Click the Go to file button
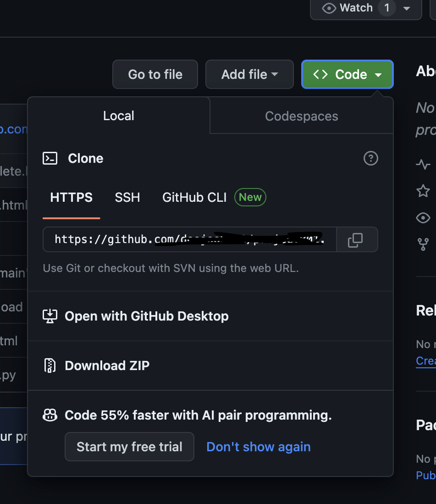 tap(155, 74)
